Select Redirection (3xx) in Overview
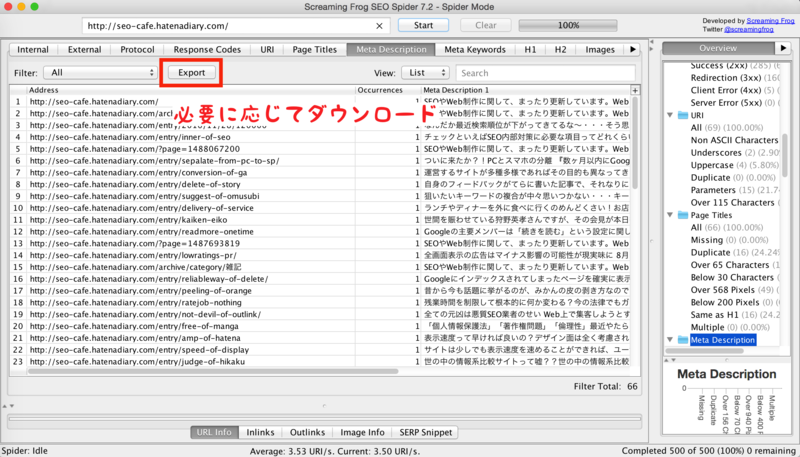This screenshot has height=457, width=800. click(x=735, y=78)
